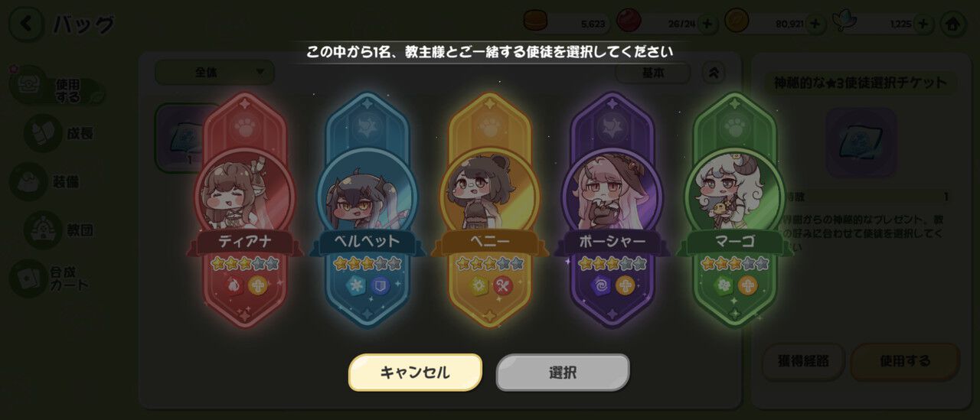Tap the home icon at top right
Viewport: 980px width, 420px height.
pos(953,24)
